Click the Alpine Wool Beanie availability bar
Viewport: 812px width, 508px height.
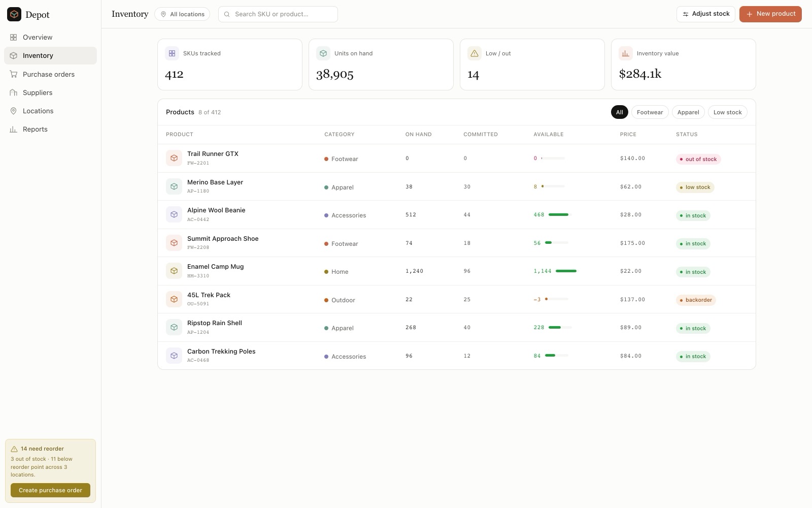click(x=560, y=214)
